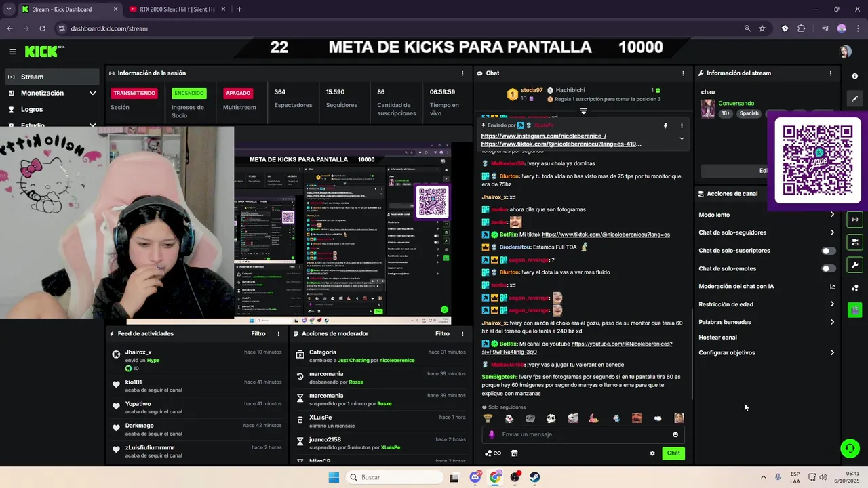This screenshot has height=488, width=868.
Task: Open the Instagram nicoleberenice link
Action: (543, 136)
